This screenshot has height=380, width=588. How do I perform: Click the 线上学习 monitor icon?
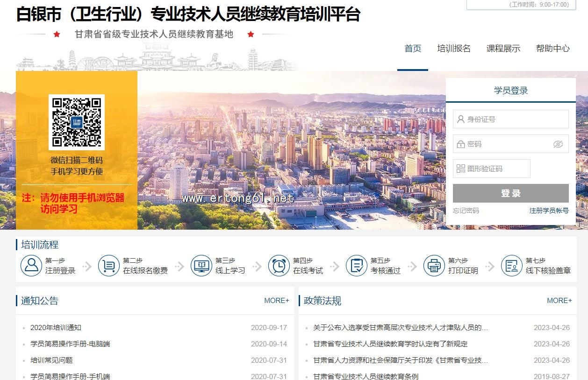click(201, 266)
